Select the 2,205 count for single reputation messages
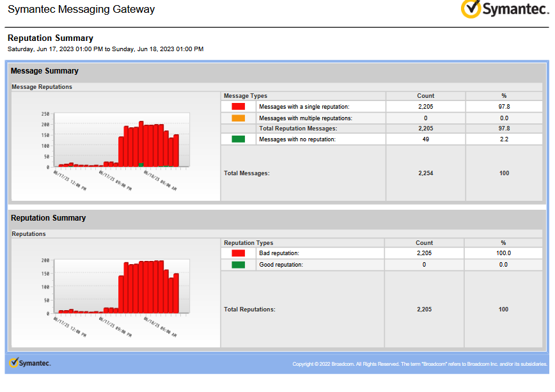 (425, 107)
